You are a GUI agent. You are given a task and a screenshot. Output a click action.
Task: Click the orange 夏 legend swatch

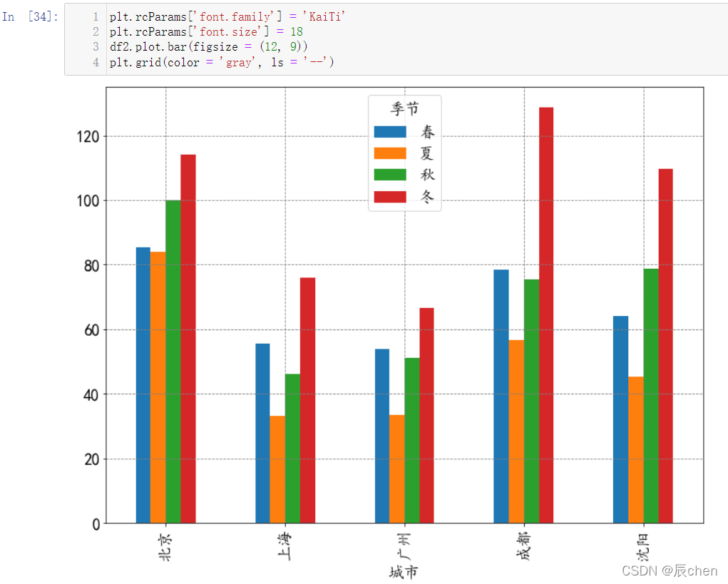coord(390,153)
